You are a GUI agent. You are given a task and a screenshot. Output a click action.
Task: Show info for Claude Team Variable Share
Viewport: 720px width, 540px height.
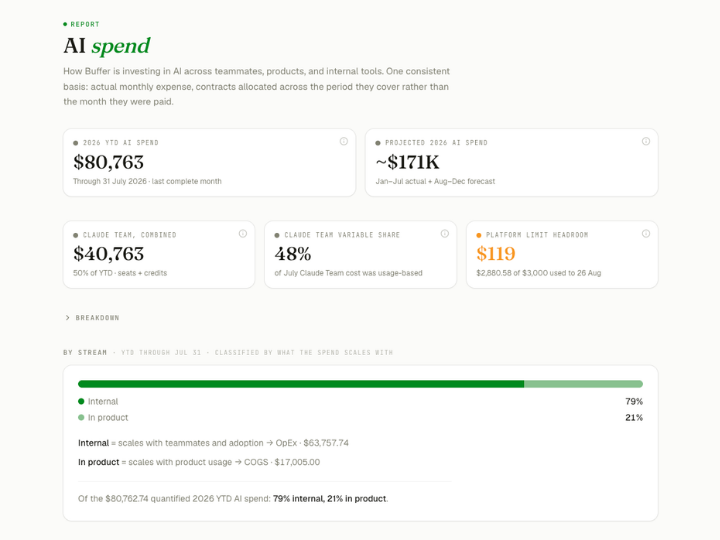click(x=444, y=234)
